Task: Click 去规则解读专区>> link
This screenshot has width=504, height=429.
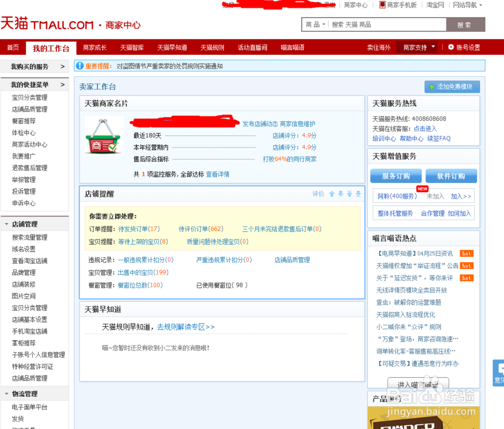Action: (186, 327)
